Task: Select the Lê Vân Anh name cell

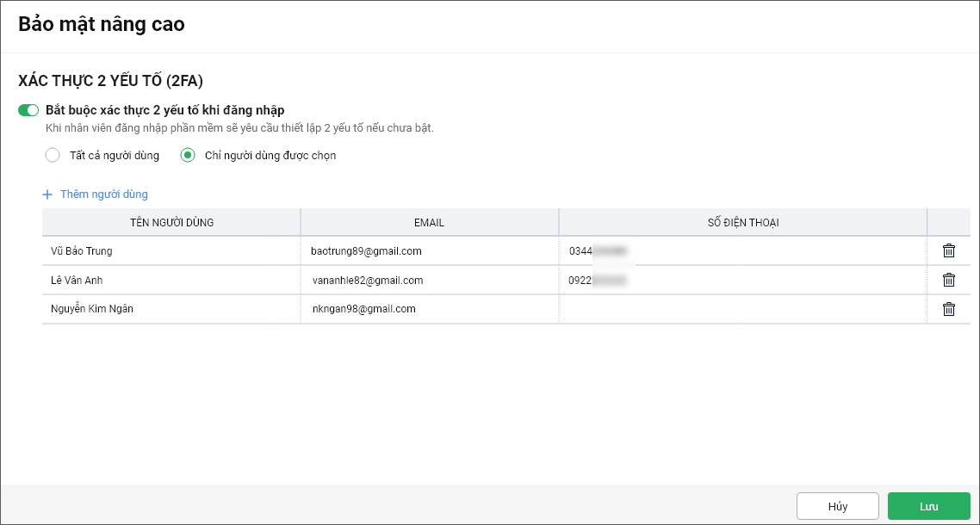Action: 77,281
